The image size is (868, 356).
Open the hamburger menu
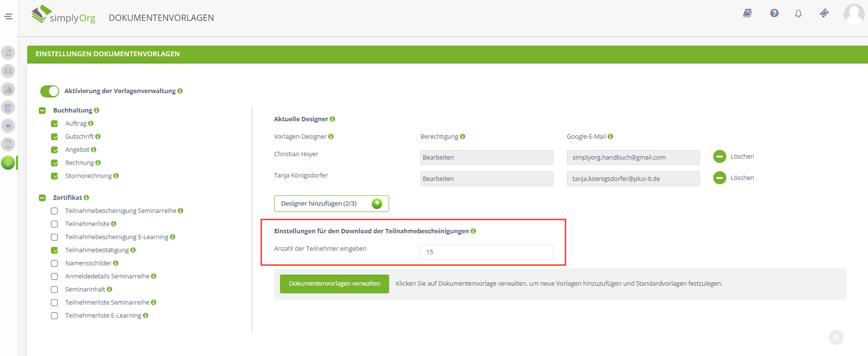pos(8,16)
